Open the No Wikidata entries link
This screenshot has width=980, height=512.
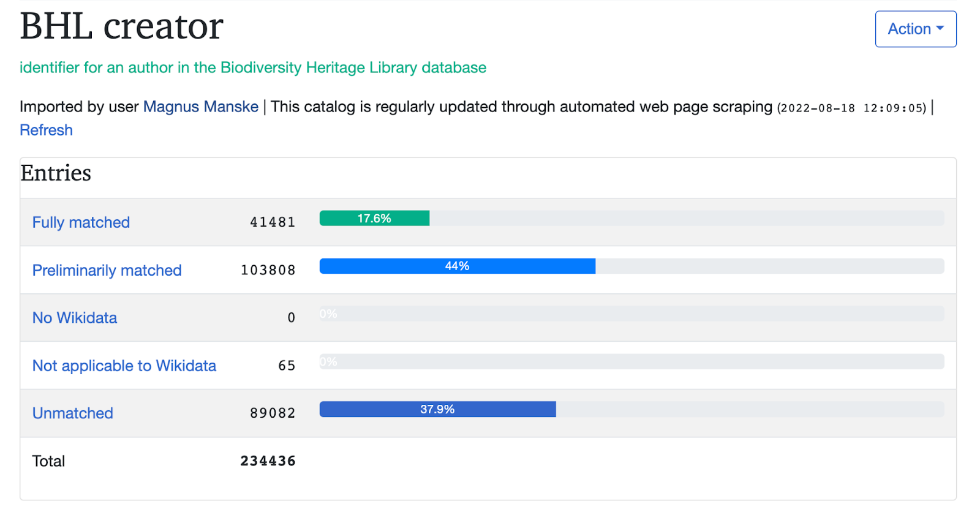tap(74, 318)
